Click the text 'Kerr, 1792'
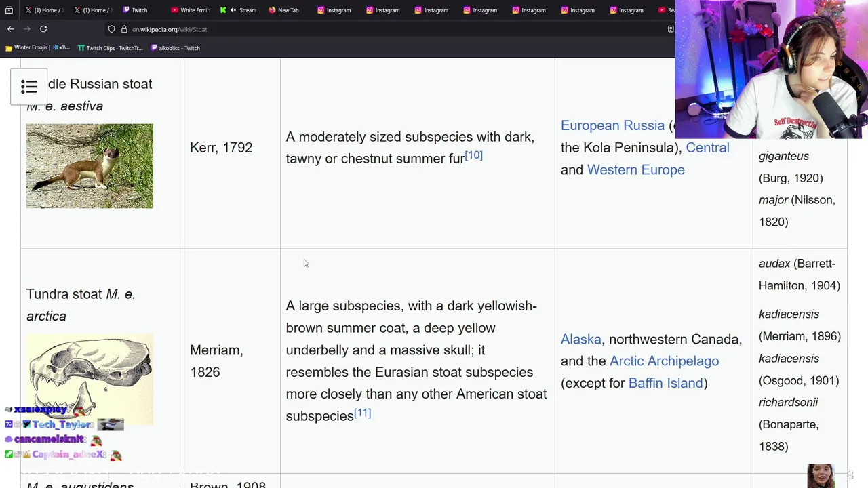 (x=221, y=148)
